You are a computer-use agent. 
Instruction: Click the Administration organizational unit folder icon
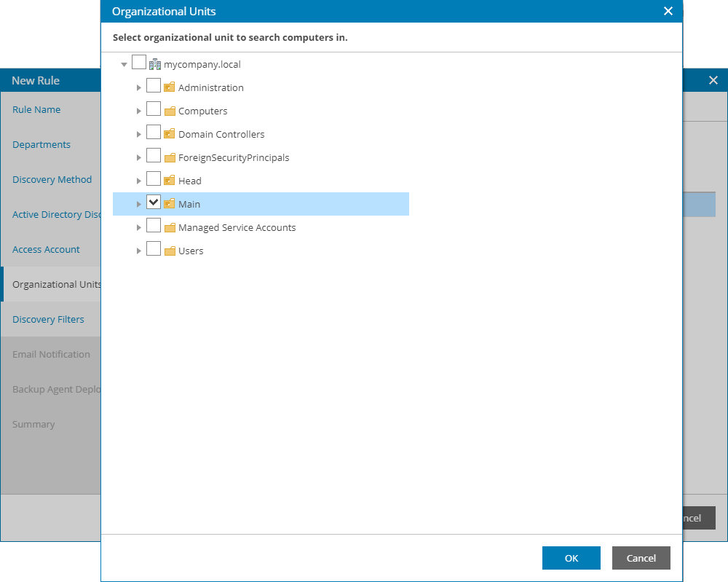(x=170, y=87)
